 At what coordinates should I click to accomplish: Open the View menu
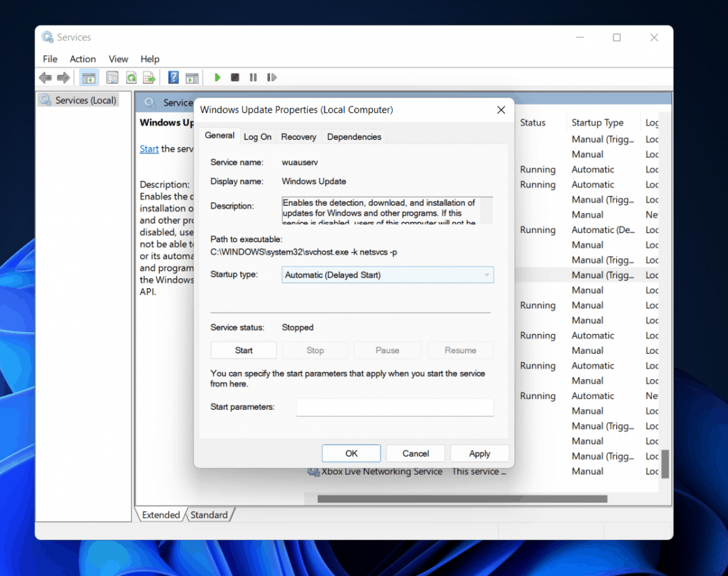click(117, 59)
